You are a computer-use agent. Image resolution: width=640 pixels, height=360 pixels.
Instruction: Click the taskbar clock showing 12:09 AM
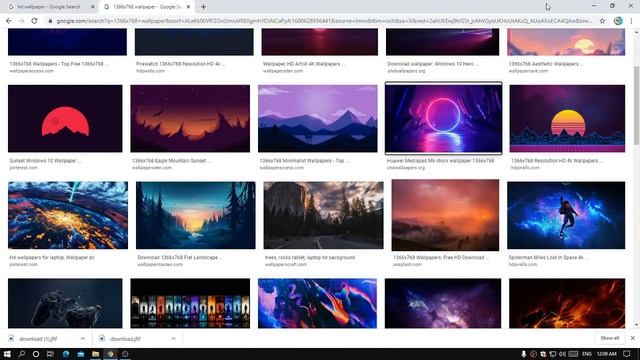(607, 354)
